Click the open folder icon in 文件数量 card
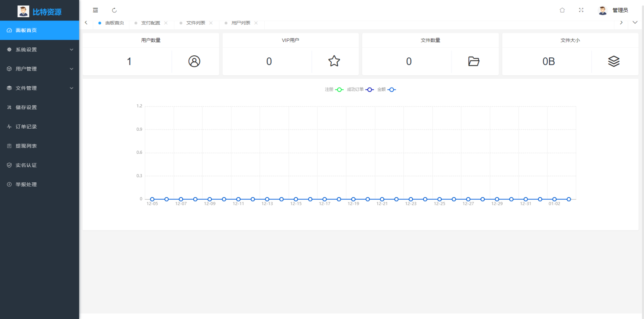The width and height of the screenshot is (644, 319). (474, 61)
